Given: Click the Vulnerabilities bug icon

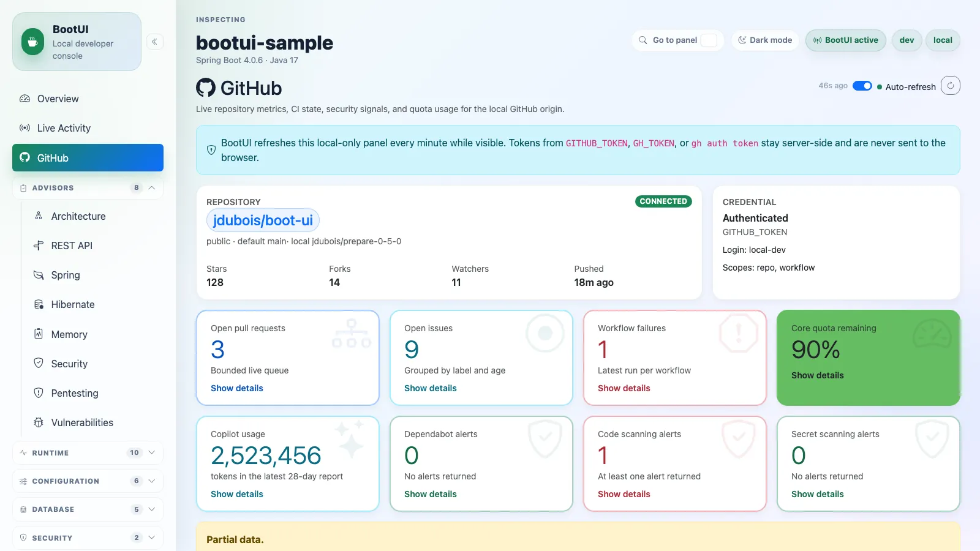Looking at the screenshot, I should click(39, 422).
